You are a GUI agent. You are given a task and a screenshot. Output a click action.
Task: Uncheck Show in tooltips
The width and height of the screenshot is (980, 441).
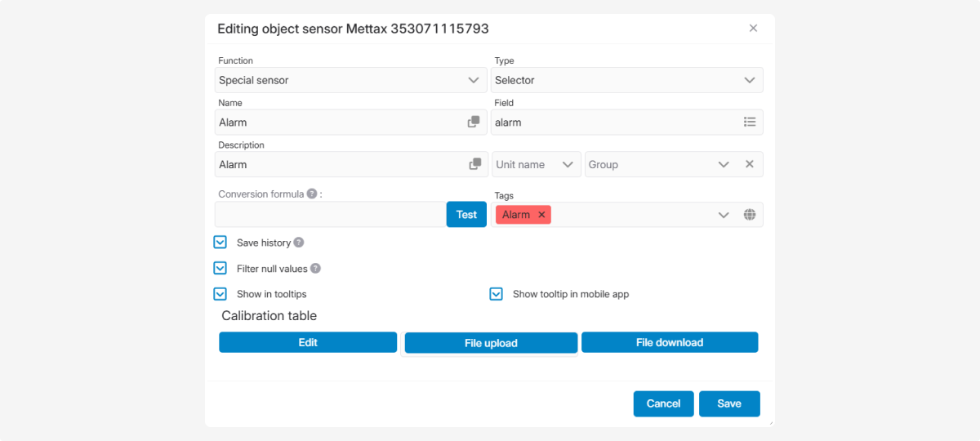(220, 294)
